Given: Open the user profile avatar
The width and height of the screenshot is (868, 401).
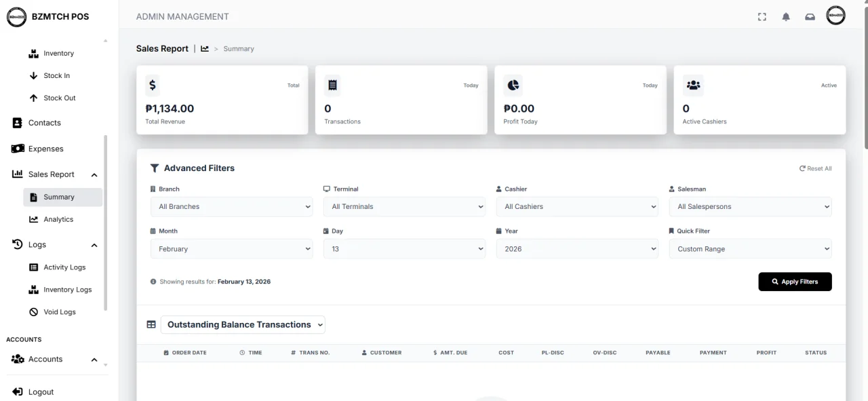Looking at the screenshot, I should click(835, 16).
